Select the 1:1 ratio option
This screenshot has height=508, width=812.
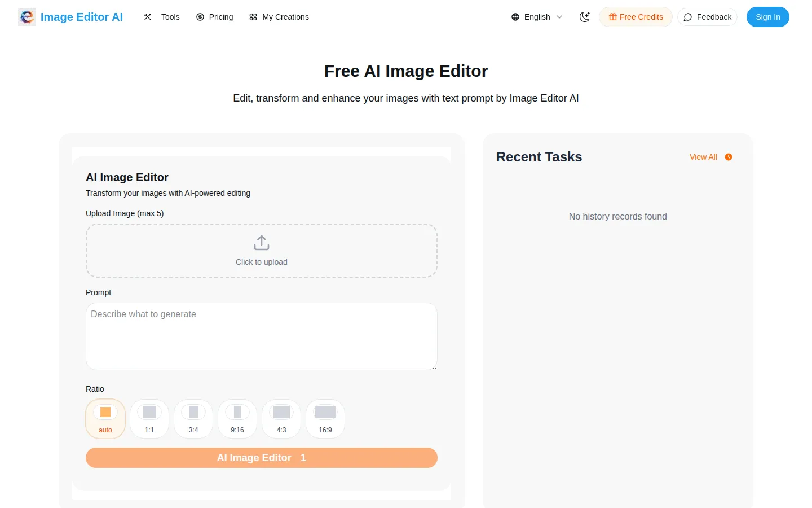tap(149, 419)
